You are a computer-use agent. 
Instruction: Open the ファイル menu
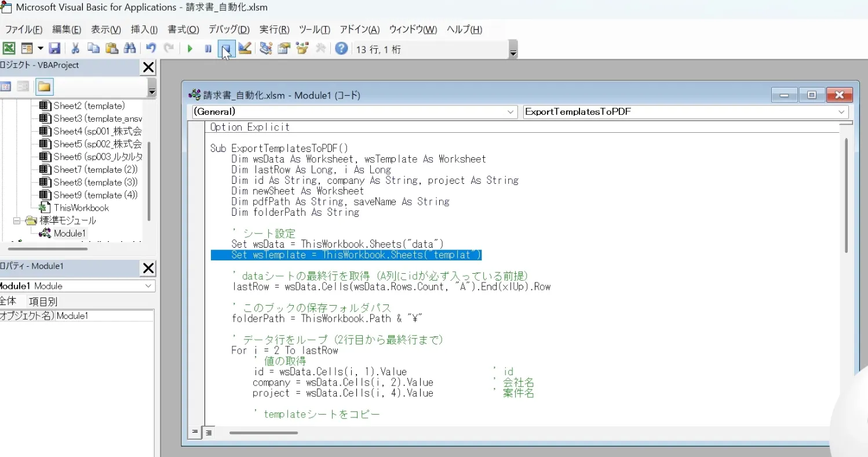pos(24,30)
